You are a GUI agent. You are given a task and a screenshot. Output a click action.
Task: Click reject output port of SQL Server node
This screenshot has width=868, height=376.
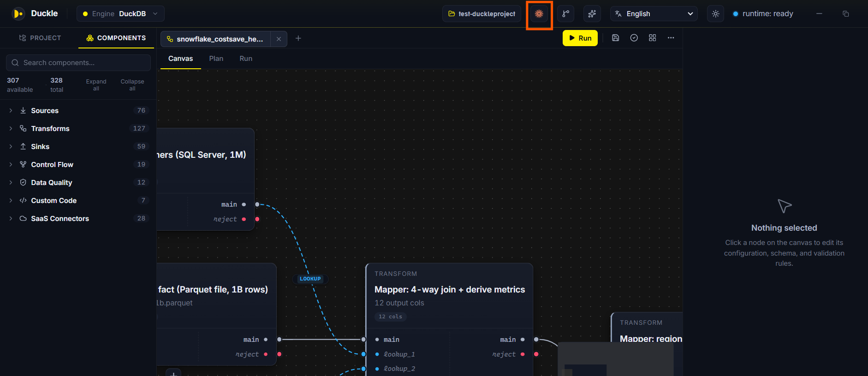click(x=257, y=219)
